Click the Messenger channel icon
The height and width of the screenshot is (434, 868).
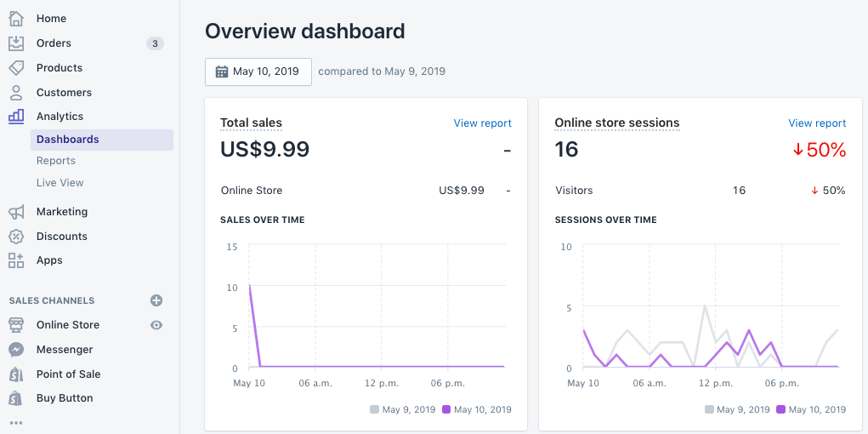[x=16, y=349]
